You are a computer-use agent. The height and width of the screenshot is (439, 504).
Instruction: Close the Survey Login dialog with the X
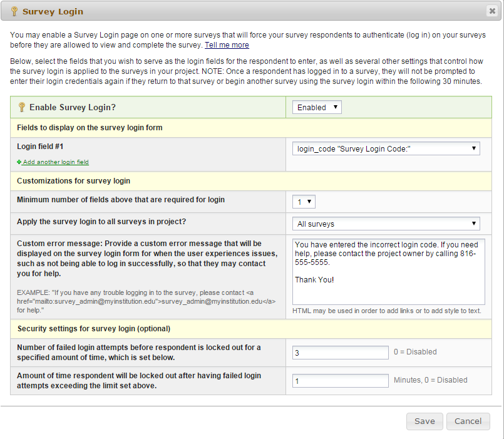tap(492, 11)
